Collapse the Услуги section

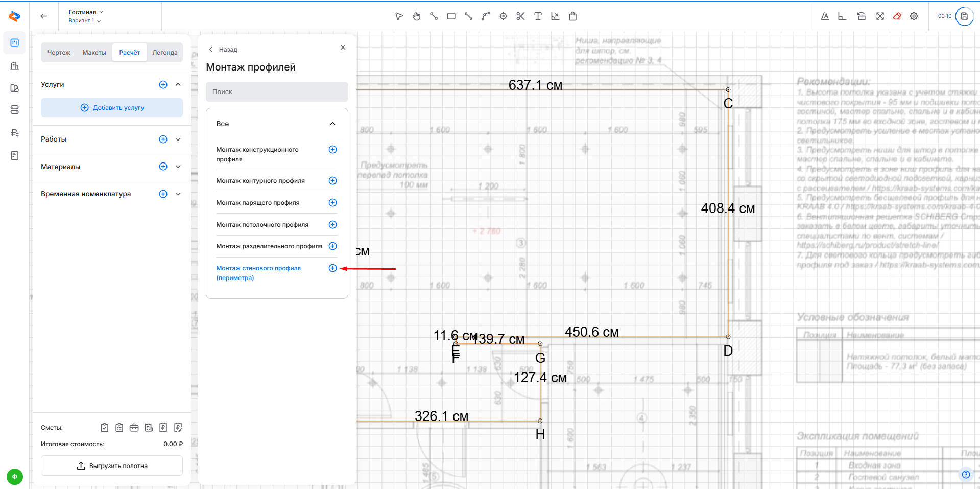tap(178, 85)
